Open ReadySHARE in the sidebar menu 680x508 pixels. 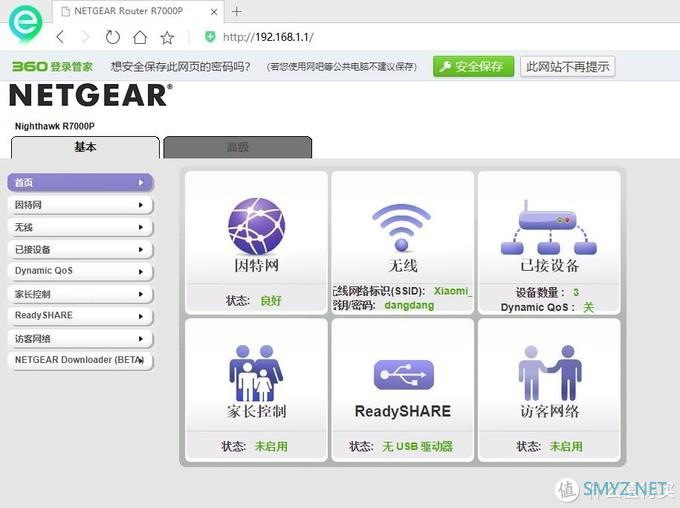click(81, 316)
